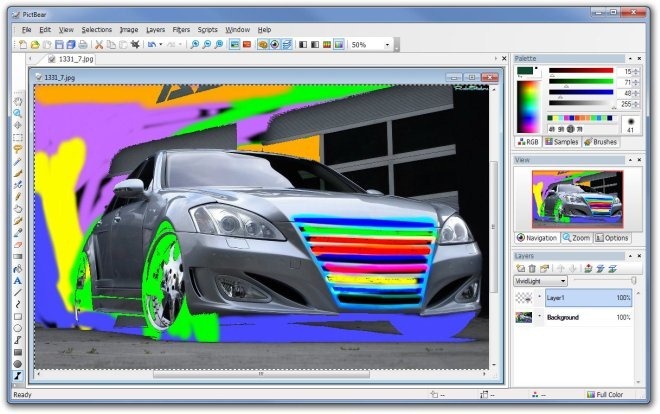Click the delete layer trash icon
Viewport: 660px width, 414px height.
[532, 269]
